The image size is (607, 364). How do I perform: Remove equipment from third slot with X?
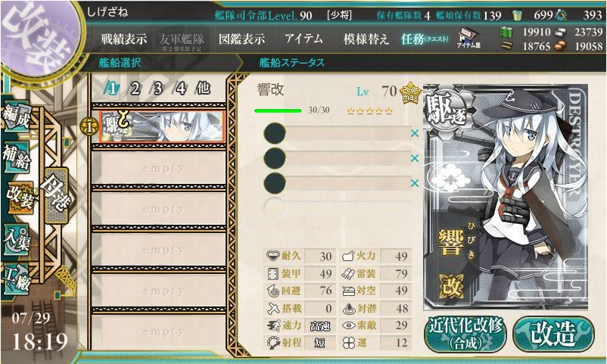[x=415, y=183]
